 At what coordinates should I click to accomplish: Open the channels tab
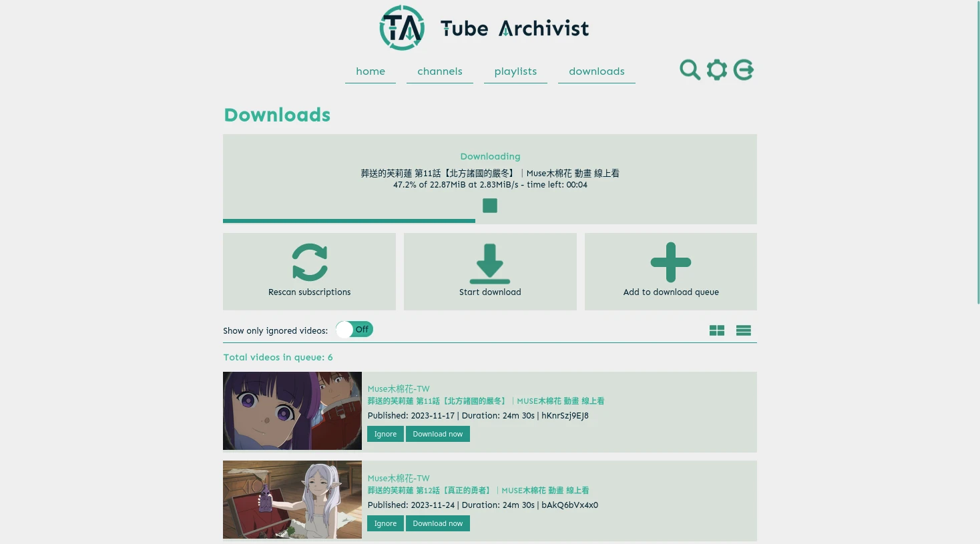[x=440, y=71]
